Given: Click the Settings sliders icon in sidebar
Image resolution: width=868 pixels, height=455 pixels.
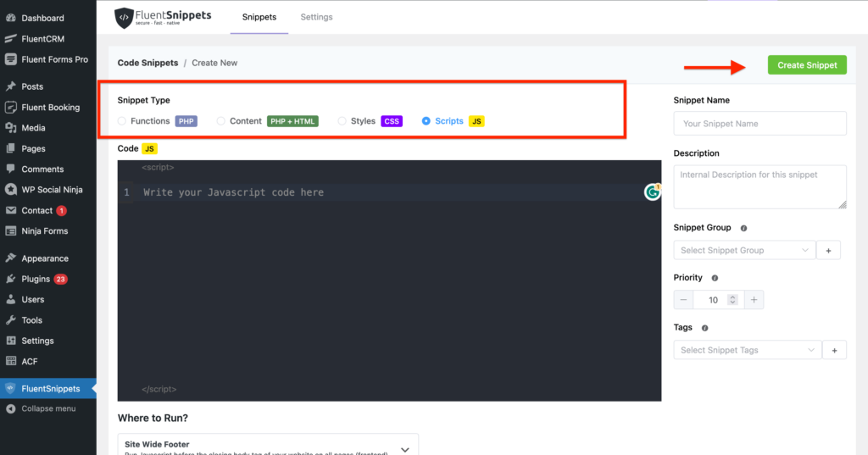Looking at the screenshot, I should (x=10, y=341).
